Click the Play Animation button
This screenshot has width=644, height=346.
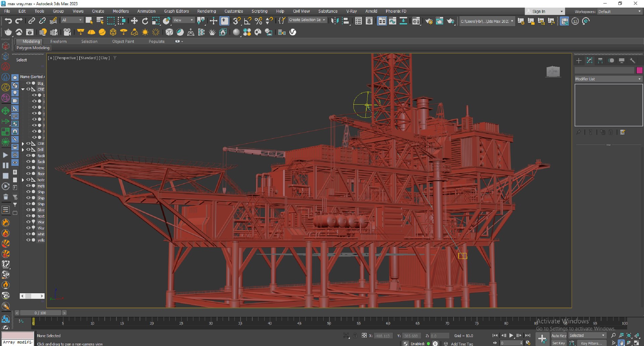tap(511, 335)
